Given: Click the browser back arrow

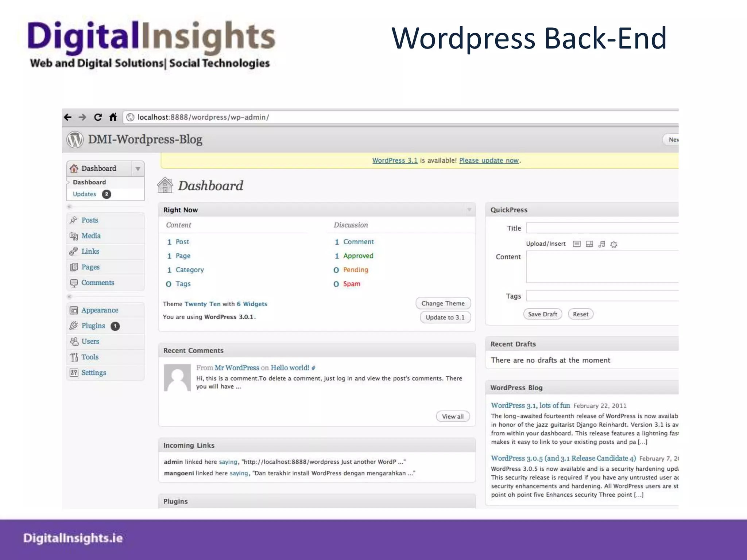Looking at the screenshot, I should 68,117.
